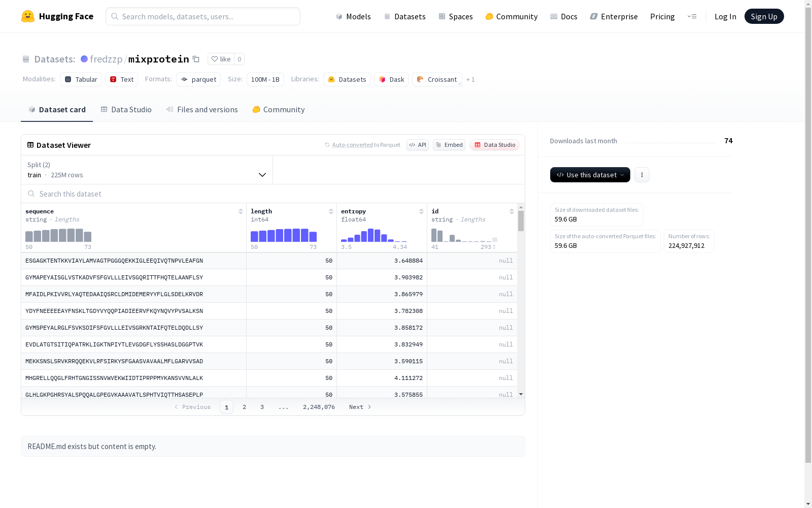Click the Log In link

725,16
